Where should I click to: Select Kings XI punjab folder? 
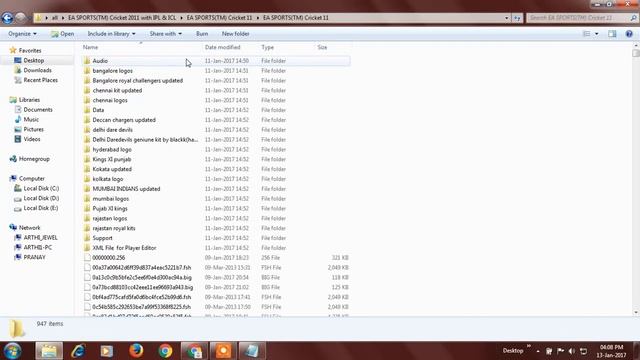tap(112, 159)
